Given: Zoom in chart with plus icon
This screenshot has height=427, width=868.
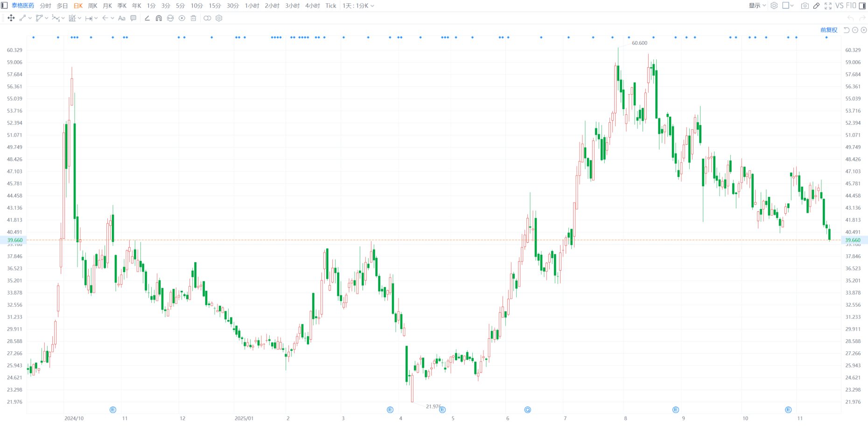Looking at the screenshot, I should [864, 30].
